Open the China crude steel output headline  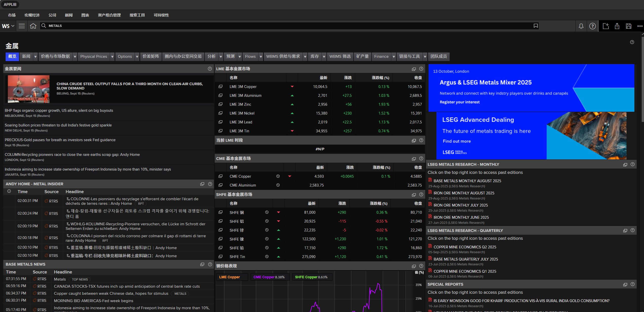click(x=130, y=86)
